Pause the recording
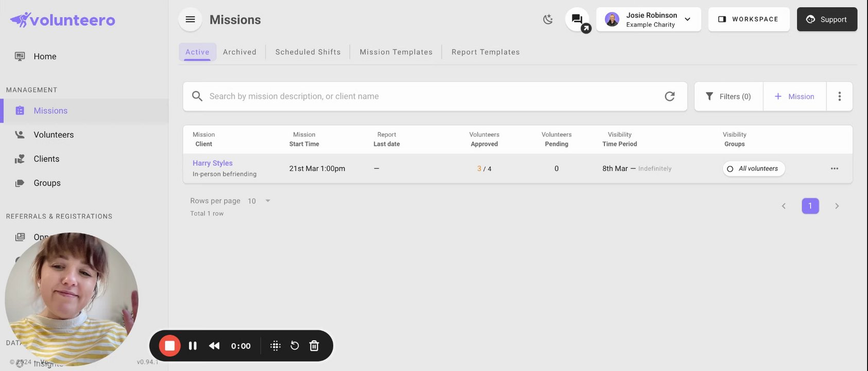The width and height of the screenshot is (868, 371). (193, 346)
